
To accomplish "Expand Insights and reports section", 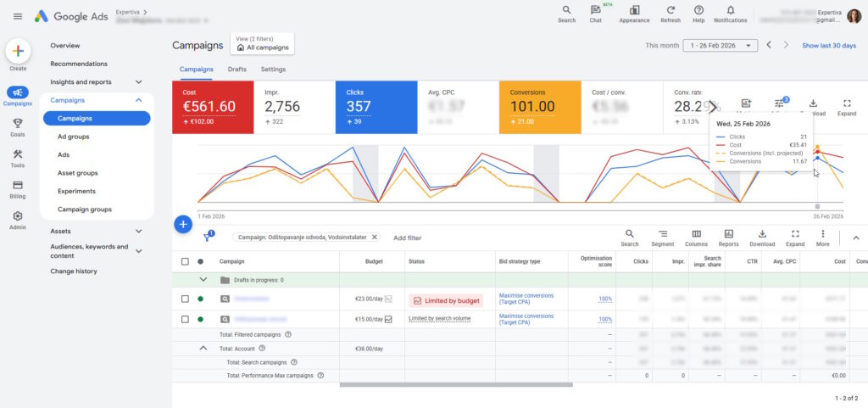I will click(139, 82).
